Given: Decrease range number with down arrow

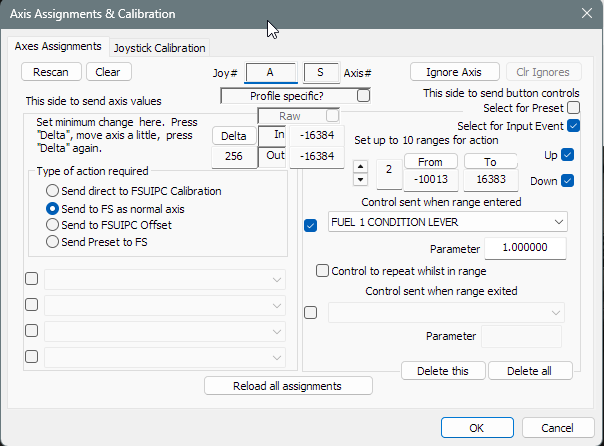Looking at the screenshot, I should 361,179.
